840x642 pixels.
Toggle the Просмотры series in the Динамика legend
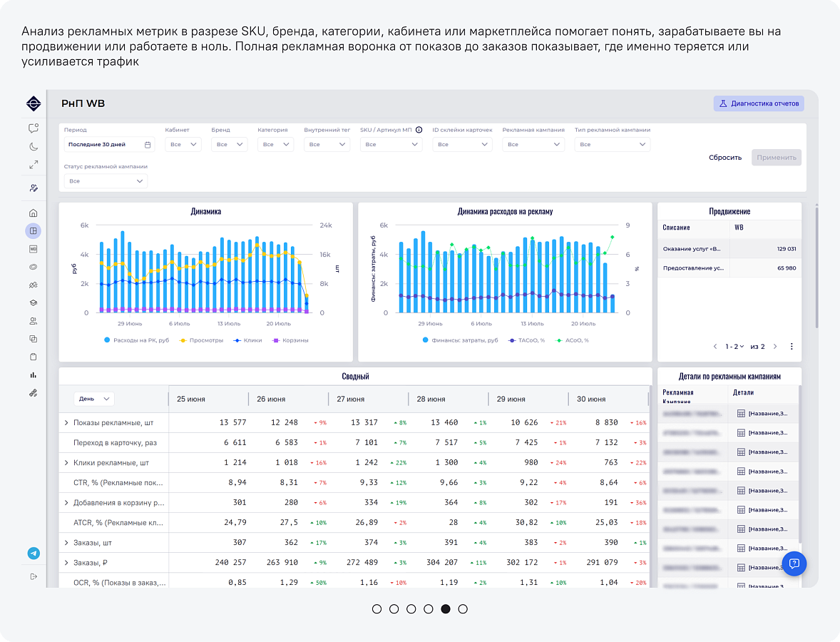tap(201, 340)
